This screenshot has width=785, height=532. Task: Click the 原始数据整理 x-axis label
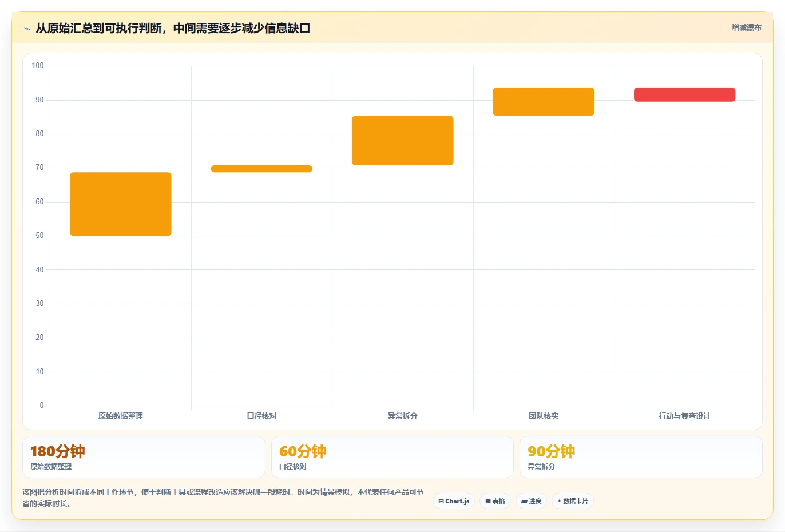tap(121, 416)
